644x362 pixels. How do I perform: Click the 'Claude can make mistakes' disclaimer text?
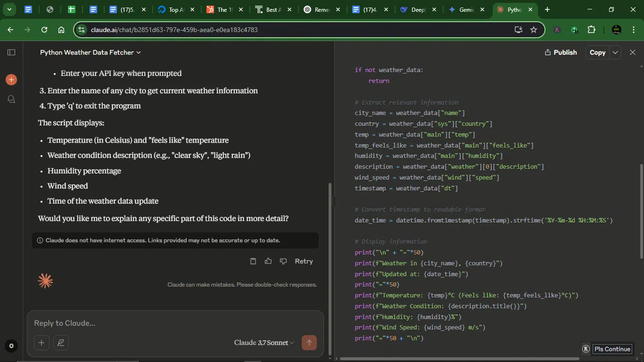point(242,285)
